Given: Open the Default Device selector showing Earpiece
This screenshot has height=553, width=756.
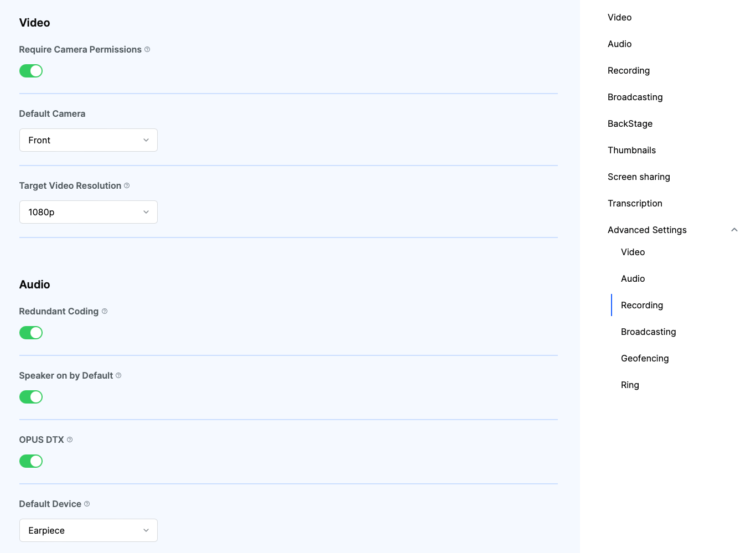Looking at the screenshot, I should coord(88,530).
